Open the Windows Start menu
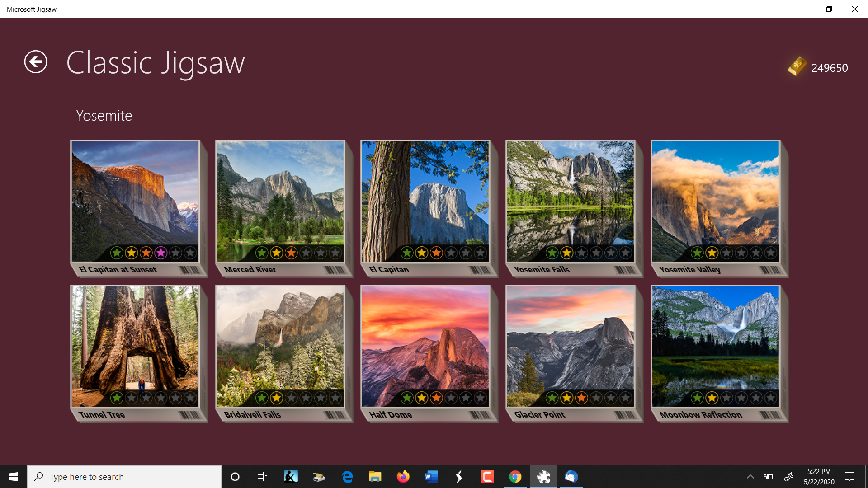This screenshot has height=488, width=868. 14,477
